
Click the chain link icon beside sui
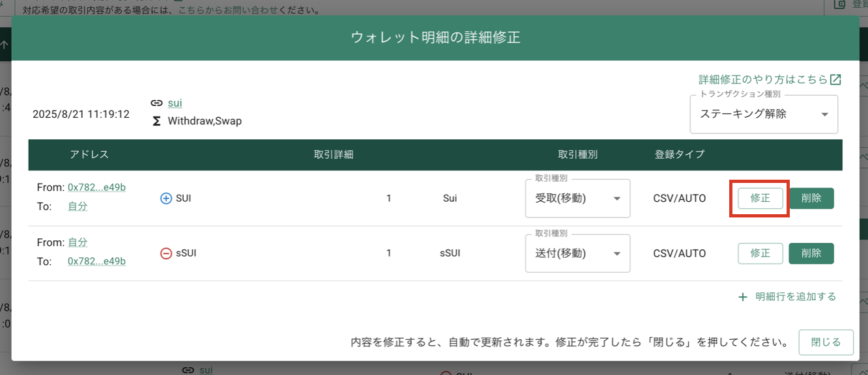pos(156,103)
